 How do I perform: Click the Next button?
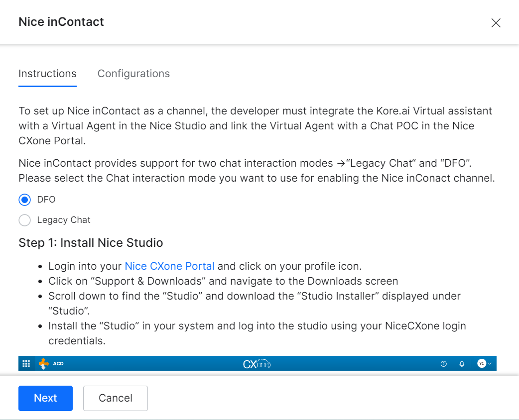click(x=45, y=398)
